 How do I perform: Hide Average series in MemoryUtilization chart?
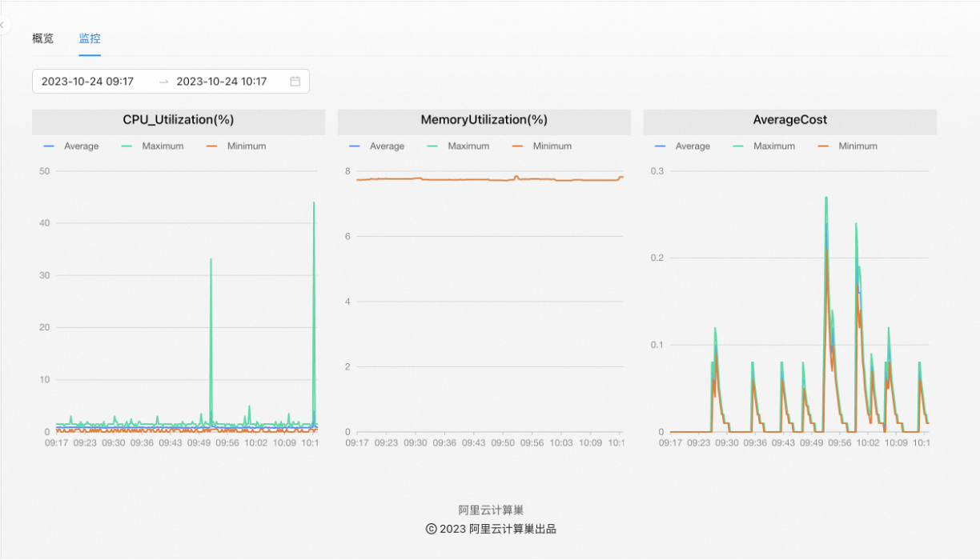point(377,146)
